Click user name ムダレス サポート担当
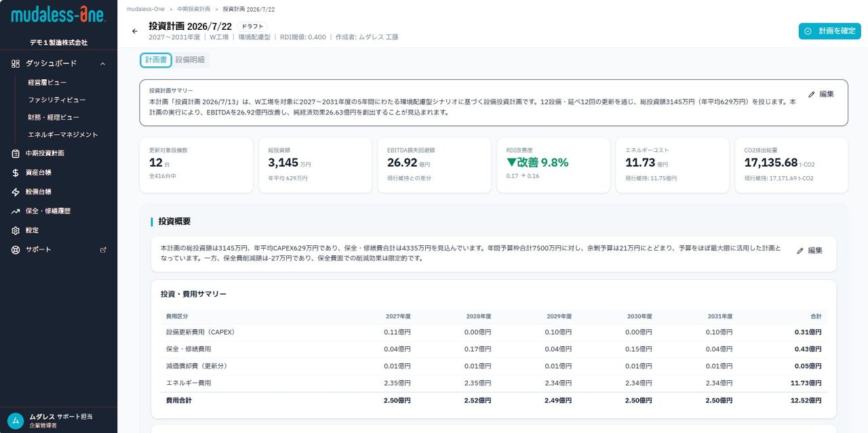This screenshot has height=433, width=868. (61, 416)
